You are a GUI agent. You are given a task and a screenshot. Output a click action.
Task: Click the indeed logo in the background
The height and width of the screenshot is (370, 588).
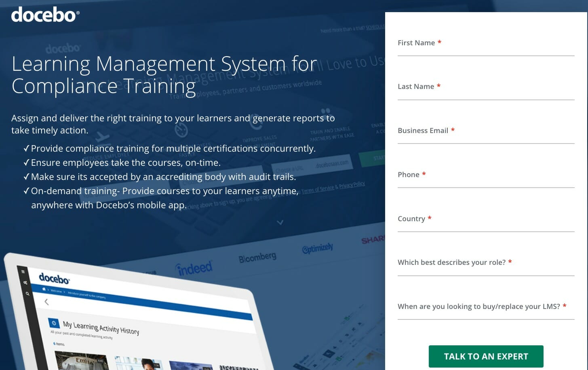[x=194, y=268]
